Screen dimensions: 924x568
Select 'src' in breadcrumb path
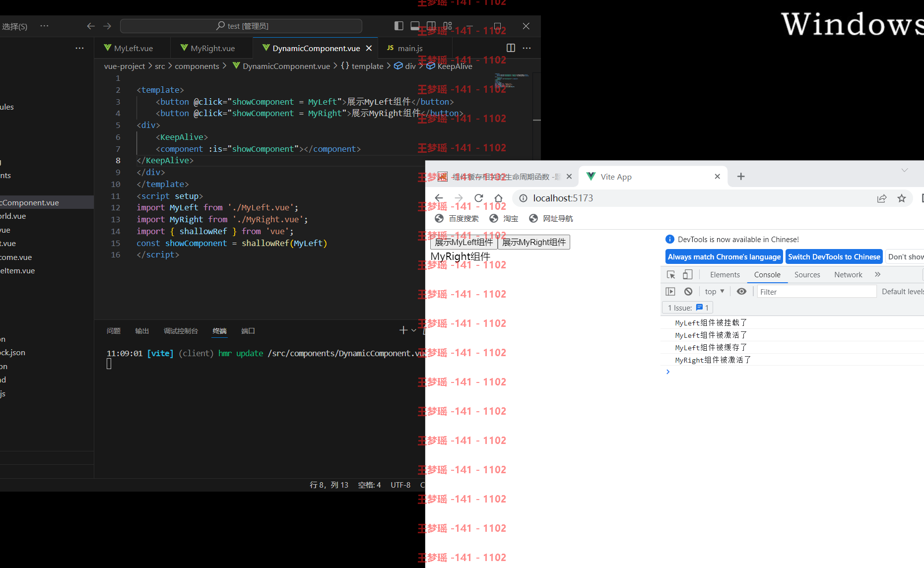pos(160,66)
